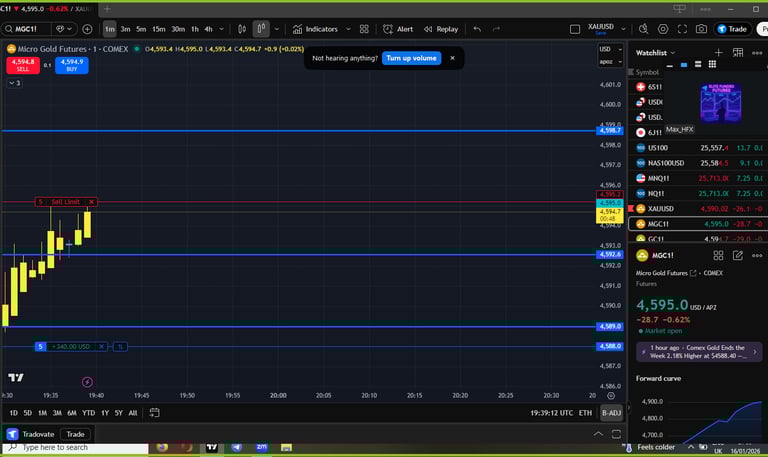Select the 5m timeframe

coord(141,29)
